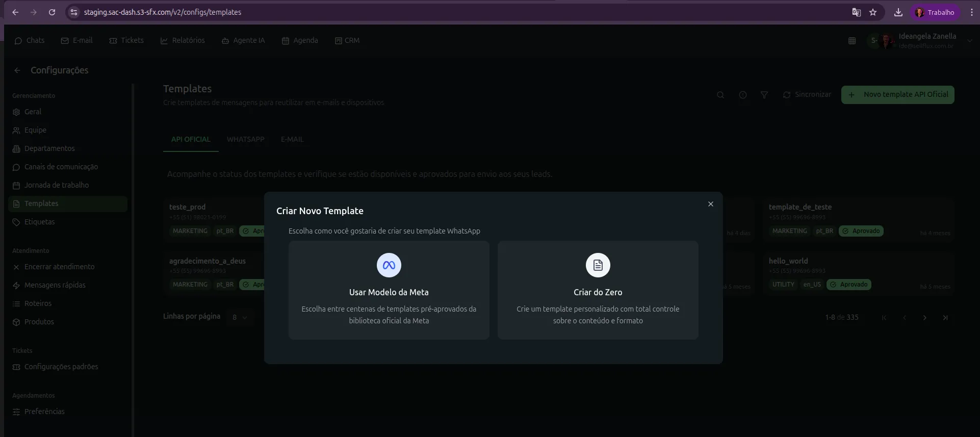980x437 pixels.
Task: Open the E-mail menu
Action: [76, 40]
